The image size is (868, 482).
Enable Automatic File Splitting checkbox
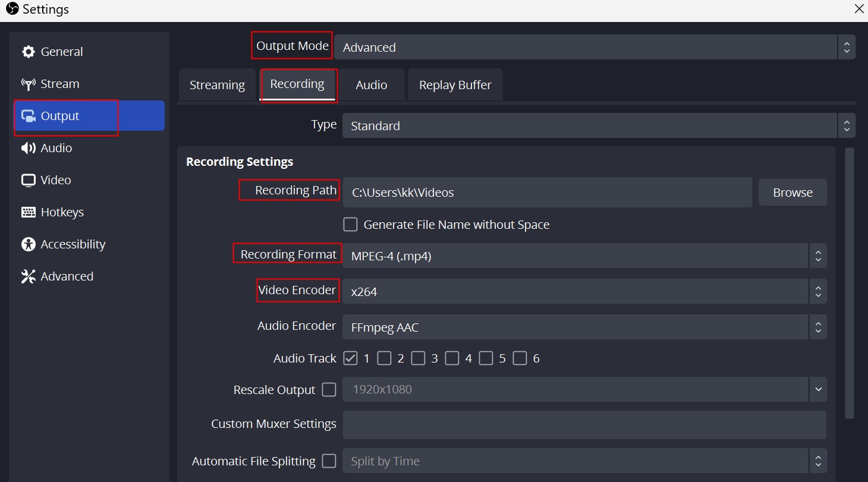[329, 461]
